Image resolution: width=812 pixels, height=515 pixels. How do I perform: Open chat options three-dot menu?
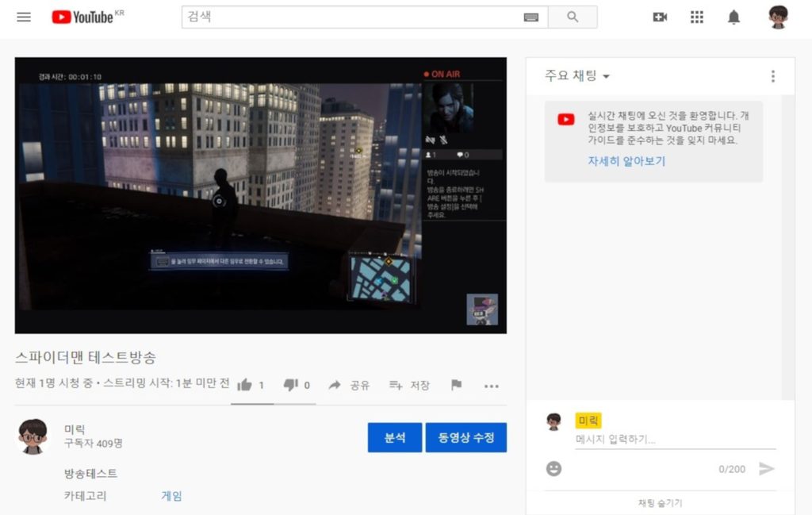[773, 76]
